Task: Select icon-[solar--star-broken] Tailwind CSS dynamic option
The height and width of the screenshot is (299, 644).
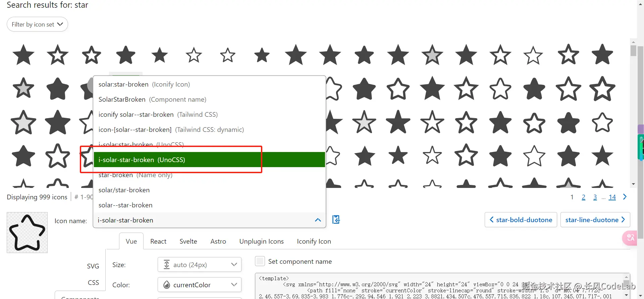Action: (209, 130)
